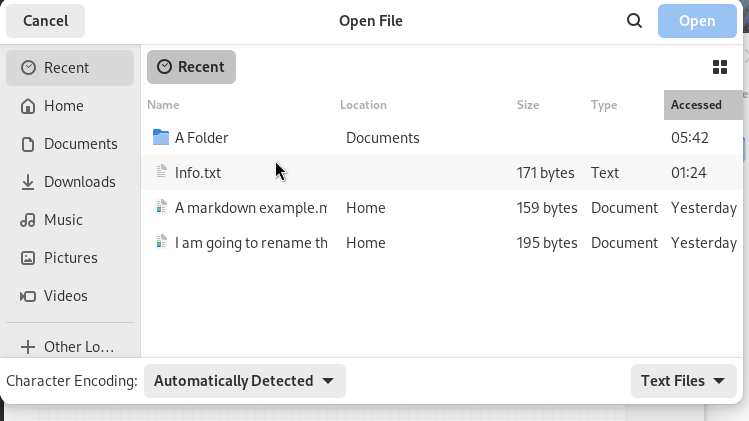Click the Open button

click(697, 21)
